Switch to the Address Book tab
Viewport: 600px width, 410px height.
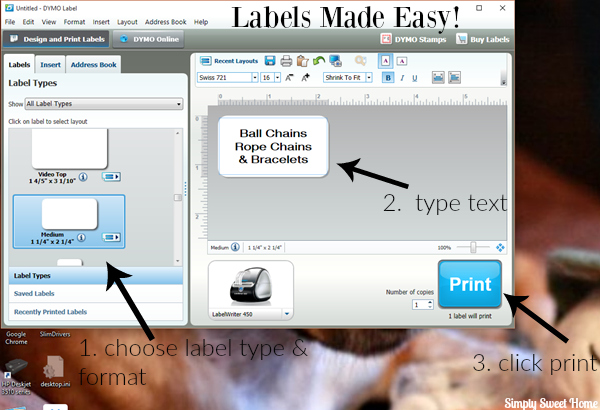[x=93, y=65]
